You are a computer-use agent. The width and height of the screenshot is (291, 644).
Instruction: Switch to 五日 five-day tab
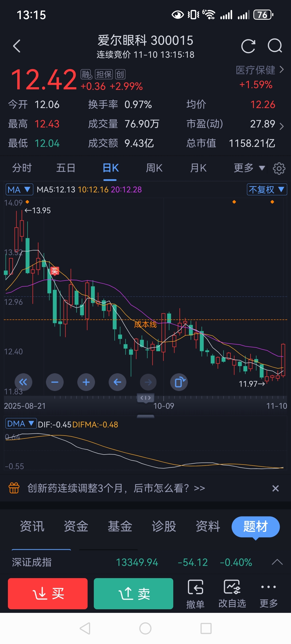(66, 168)
